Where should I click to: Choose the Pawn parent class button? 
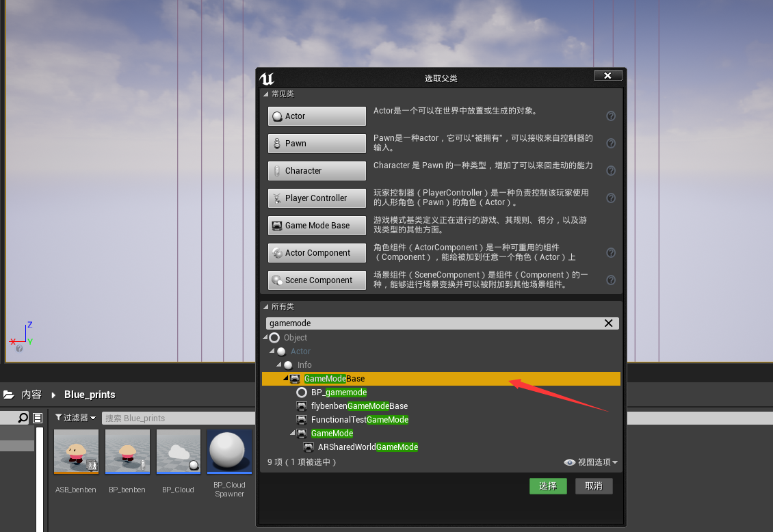coord(317,144)
